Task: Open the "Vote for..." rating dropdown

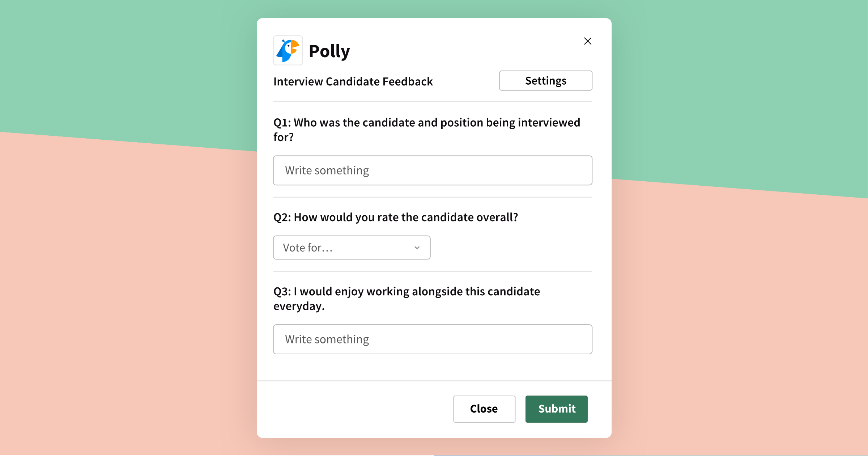Action: click(x=352, y=248)
